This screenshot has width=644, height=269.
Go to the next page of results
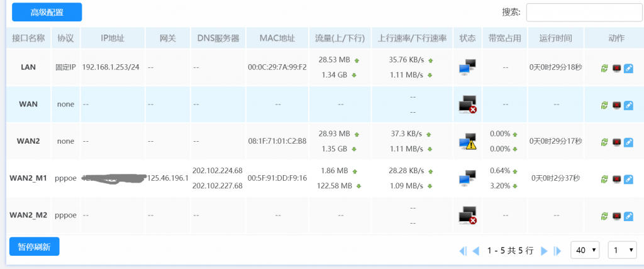click(545, 251)
